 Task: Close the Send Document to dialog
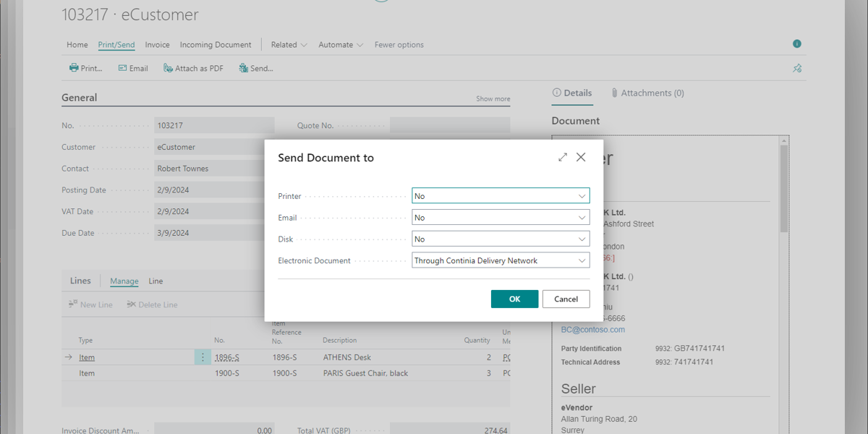(581, 157)
